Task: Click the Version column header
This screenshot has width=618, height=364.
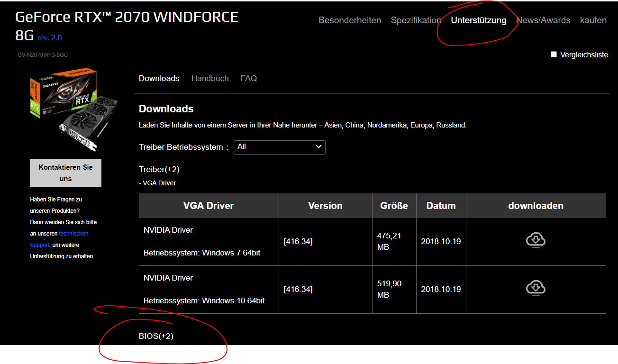Action: pos(325,206)
